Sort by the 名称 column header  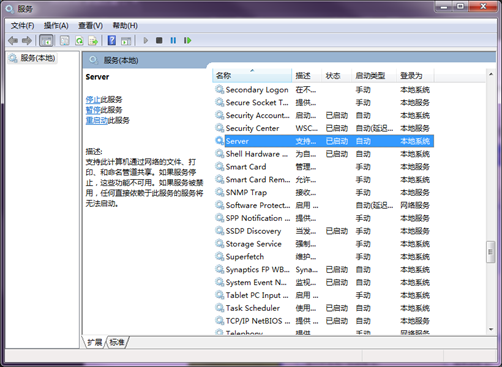click(x=252, y=76)
